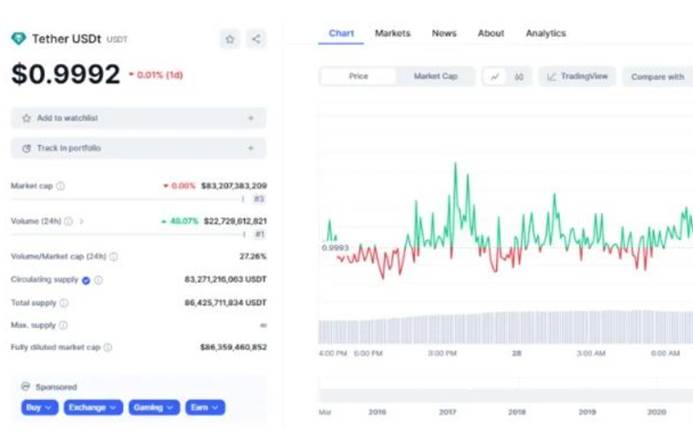The height and width of the screenshot is (434, 693).
Task: Click the chart timeline range selector bar
Action: [506, 396]
